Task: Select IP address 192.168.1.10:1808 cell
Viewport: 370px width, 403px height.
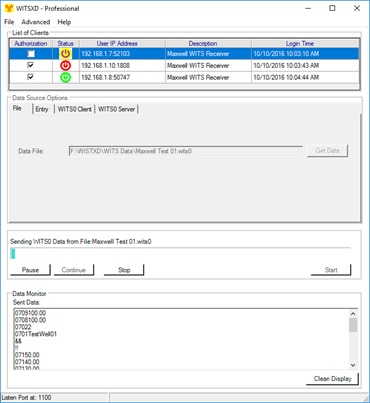Action: click(122, 65)
